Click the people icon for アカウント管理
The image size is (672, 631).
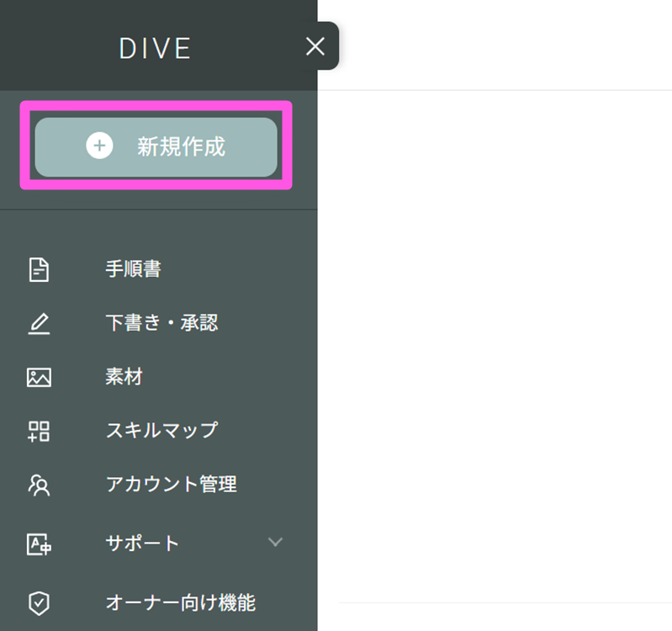pos(39,485)
